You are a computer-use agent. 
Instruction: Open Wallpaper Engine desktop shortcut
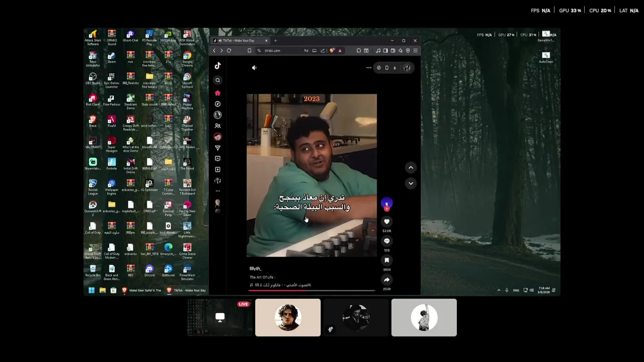pos(111,187)
